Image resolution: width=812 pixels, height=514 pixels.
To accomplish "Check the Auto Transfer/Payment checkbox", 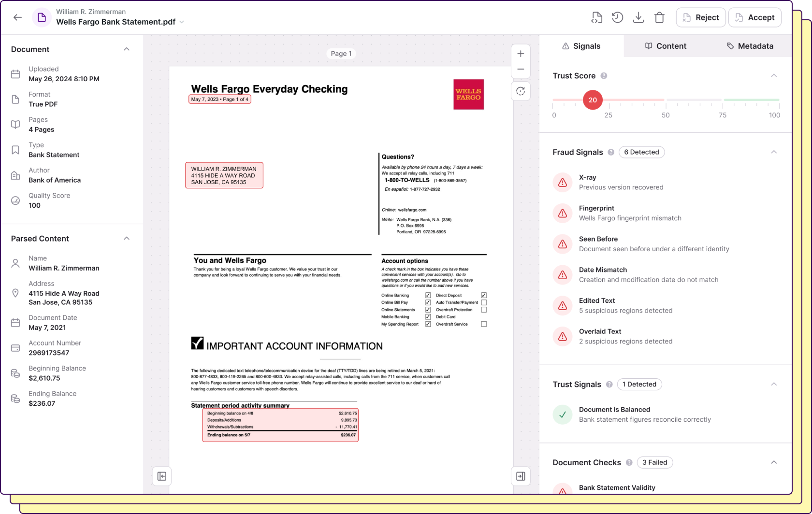I will [x=484, y=302].
